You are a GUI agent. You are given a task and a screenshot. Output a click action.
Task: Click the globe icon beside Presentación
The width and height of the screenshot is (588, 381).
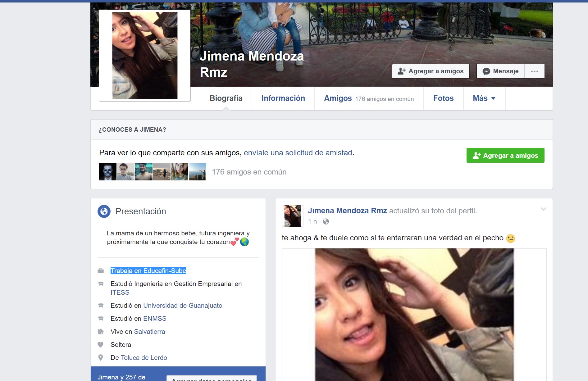click(x=104, y=211)
